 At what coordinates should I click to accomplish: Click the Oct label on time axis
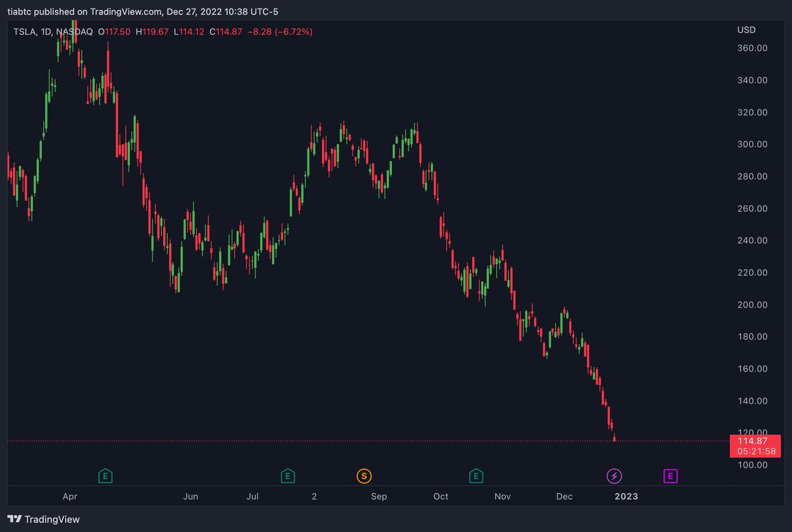(440, 496)
